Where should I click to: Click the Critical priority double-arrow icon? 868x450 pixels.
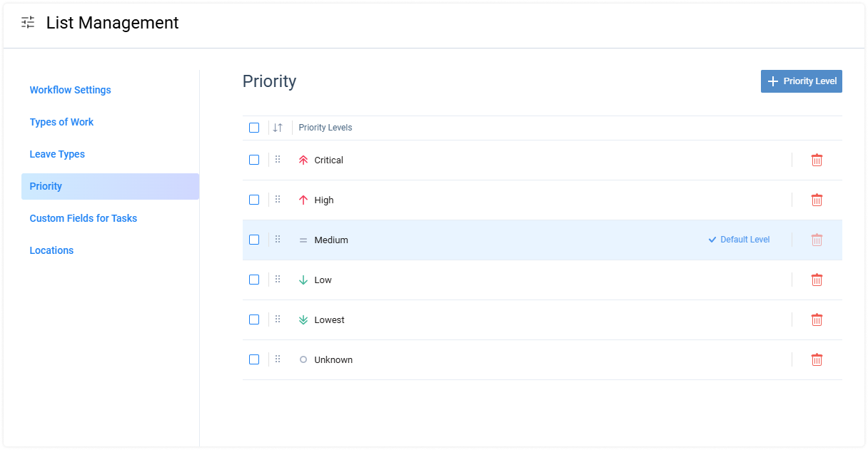tap(303, 160)
